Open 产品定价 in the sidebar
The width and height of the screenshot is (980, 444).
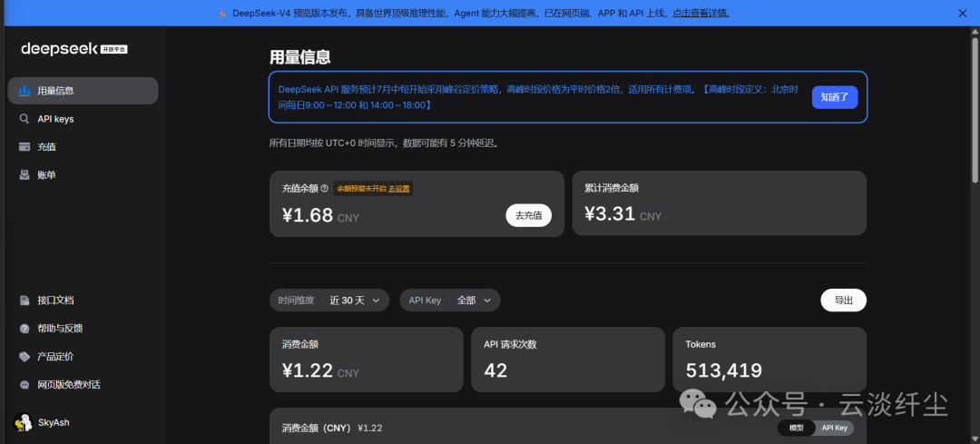83,357
